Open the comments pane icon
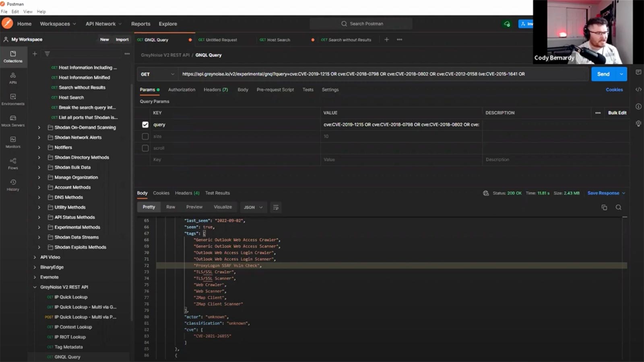 (638, 72)
